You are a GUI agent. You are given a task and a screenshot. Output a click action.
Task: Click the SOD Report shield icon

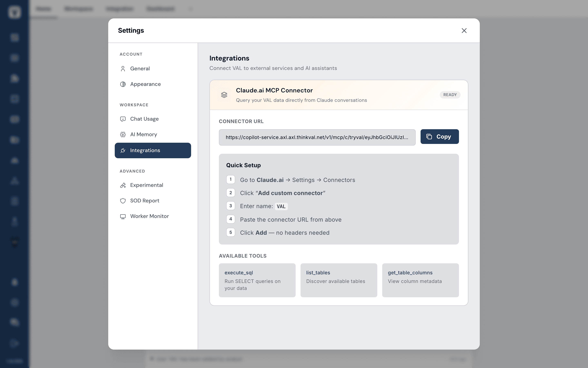point(123,201)
